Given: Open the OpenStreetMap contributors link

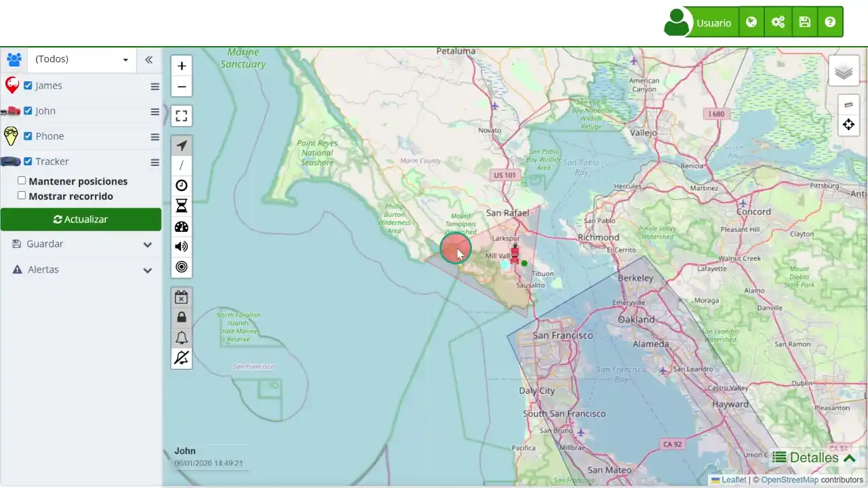Looking at the screenshot, I should (789, 479).
